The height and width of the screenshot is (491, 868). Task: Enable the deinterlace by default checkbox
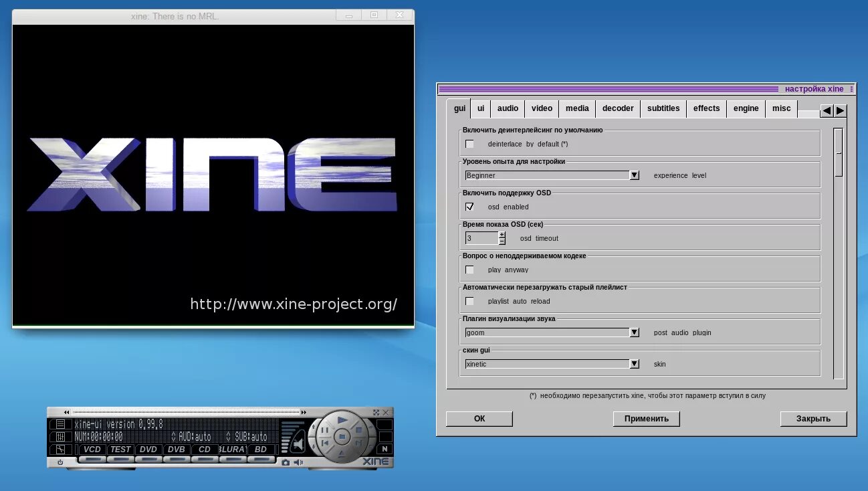click(470, 144)
